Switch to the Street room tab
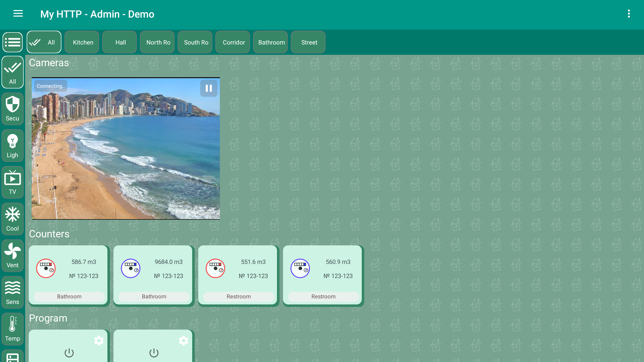The image size is (644, 362). [309, 42]
